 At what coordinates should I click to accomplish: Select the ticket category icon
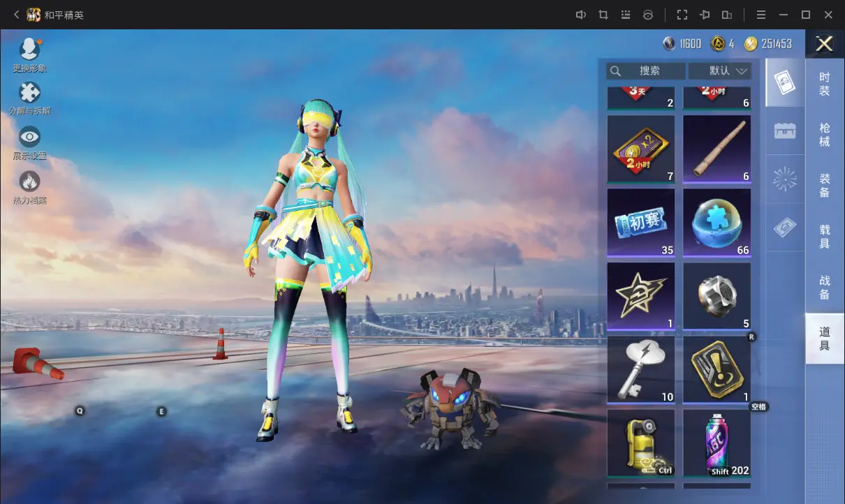click(785, 228)
